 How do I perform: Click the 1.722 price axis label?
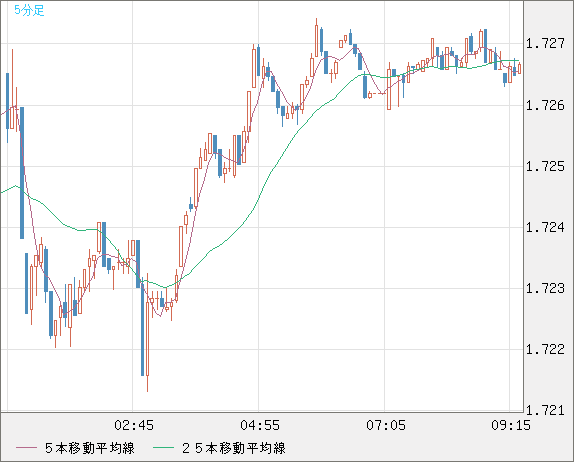coord(545,349)
